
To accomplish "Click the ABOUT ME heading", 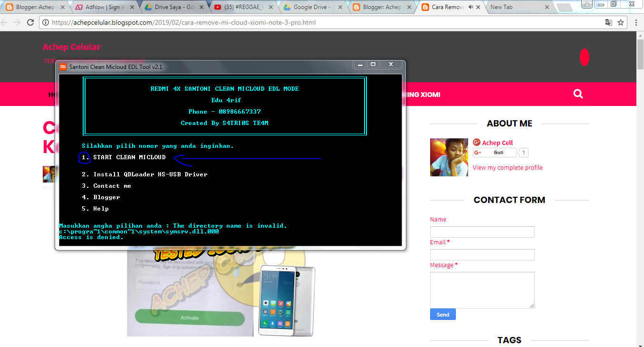I will pyautogui.click(x=509, y=123).
